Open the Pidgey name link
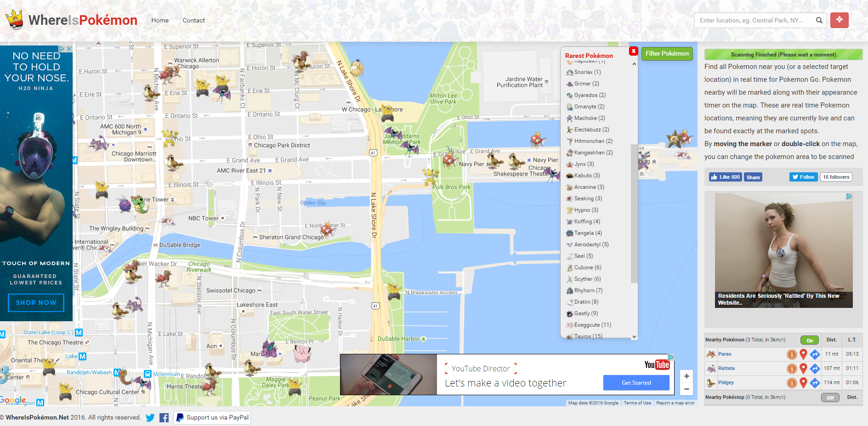The height and width of the screenshot is (426, 868). point(726,383)
